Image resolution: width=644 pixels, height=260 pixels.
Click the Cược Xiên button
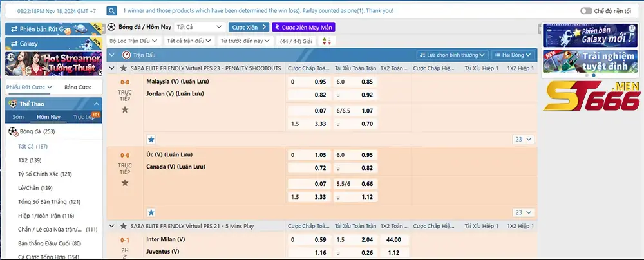point(249,27)
